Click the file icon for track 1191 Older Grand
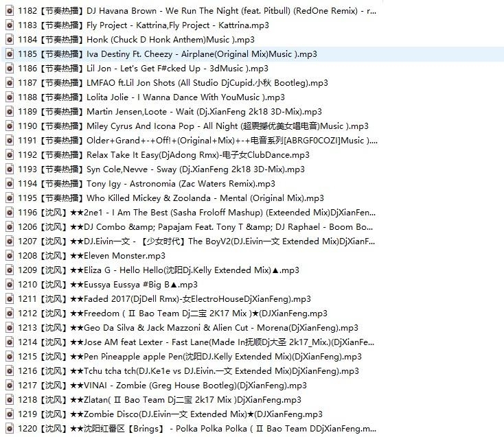Screen dimensions: 504x437 pos(10,141)
